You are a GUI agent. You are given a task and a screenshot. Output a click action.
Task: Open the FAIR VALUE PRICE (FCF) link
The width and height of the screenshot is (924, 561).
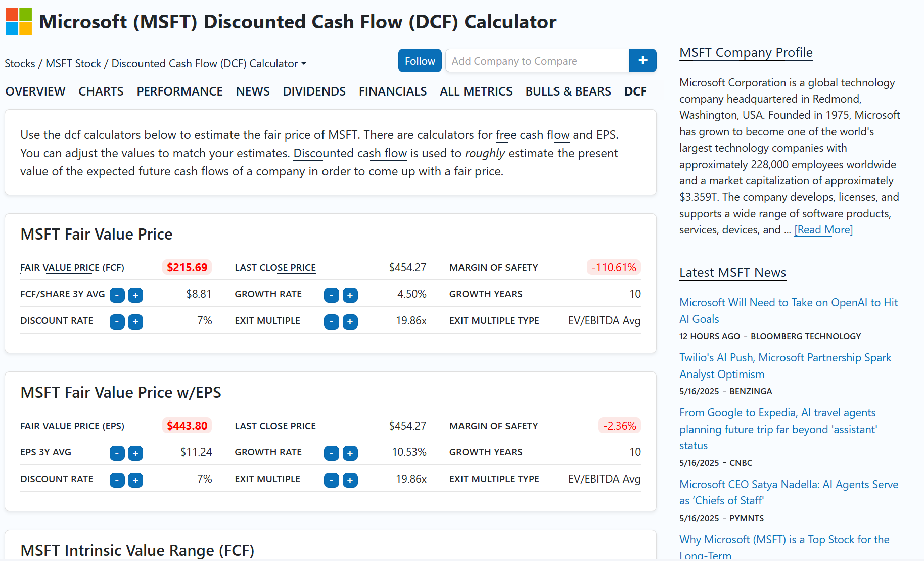pos(72,268)
